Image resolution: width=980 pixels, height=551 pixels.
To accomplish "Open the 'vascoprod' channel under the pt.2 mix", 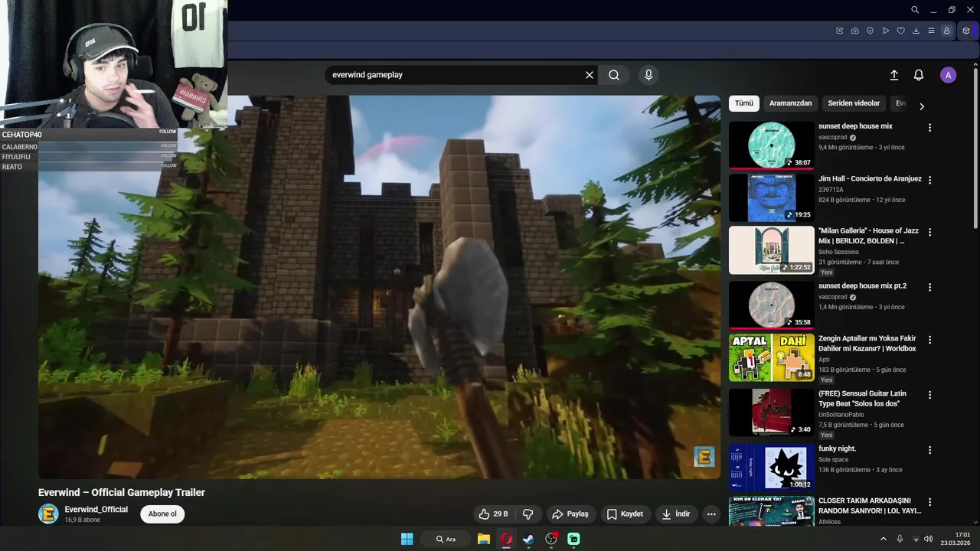I will (833, 297).
